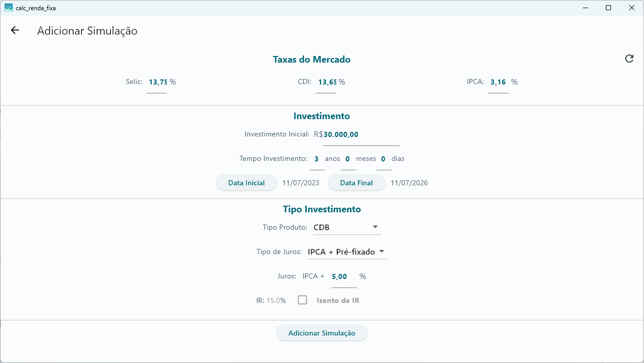Screen dimensions: 644x363
Task: Click the Adicionar Simulação button
Action: coord(322,333)
